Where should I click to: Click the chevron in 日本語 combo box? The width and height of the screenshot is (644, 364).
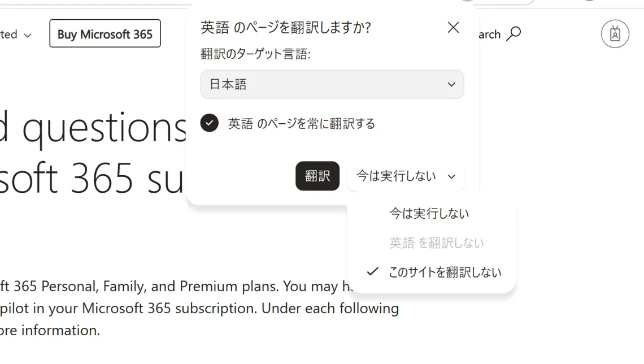pyautogui.click(x=451, y=85)
